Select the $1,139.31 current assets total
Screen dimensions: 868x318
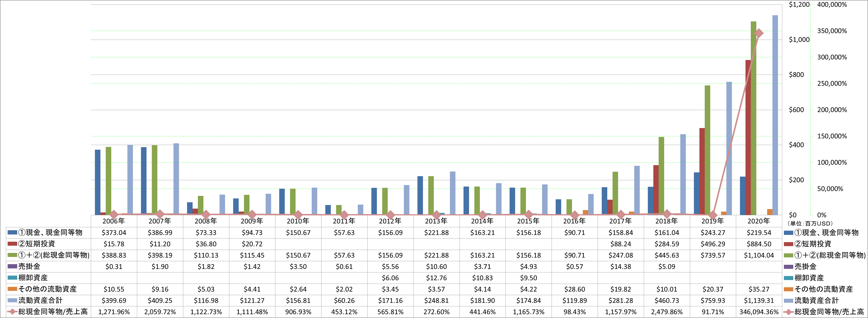(759, 300)
